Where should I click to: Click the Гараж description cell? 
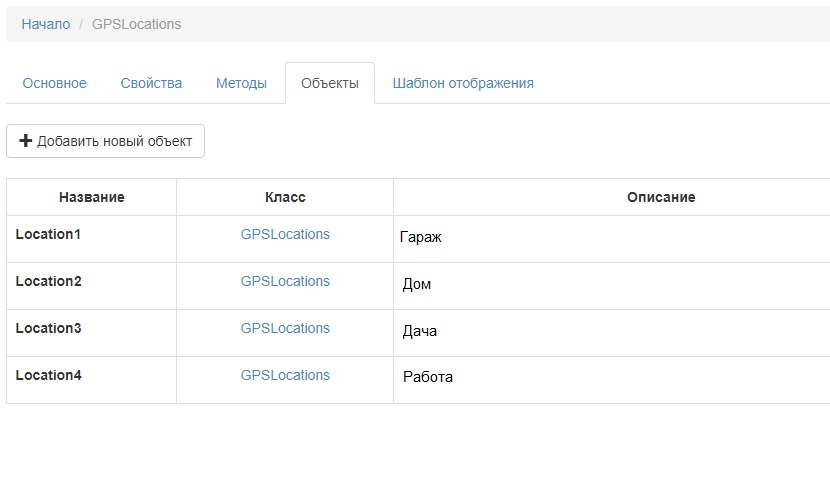tap(420, 238)
